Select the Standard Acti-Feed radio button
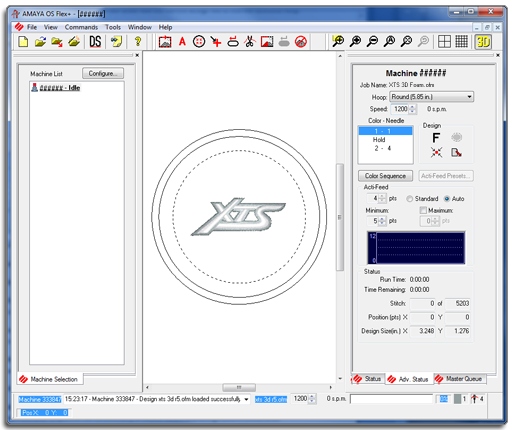 click(x=410, y=199)
